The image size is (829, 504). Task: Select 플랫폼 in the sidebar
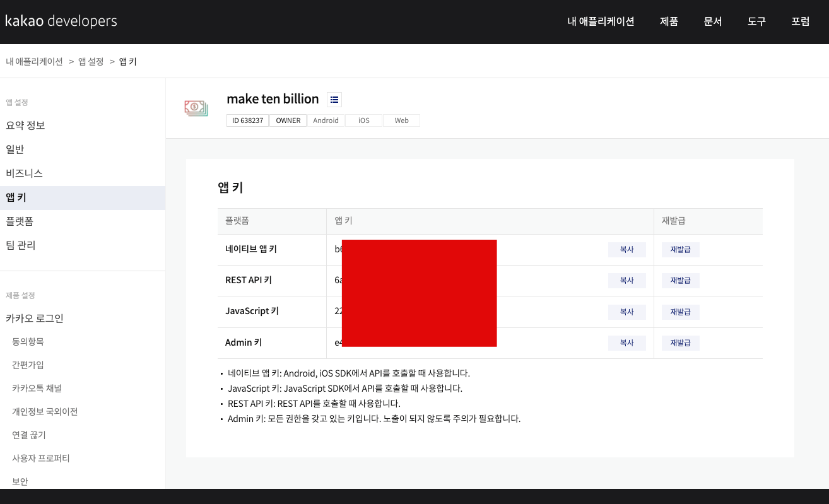click(83, 221)
